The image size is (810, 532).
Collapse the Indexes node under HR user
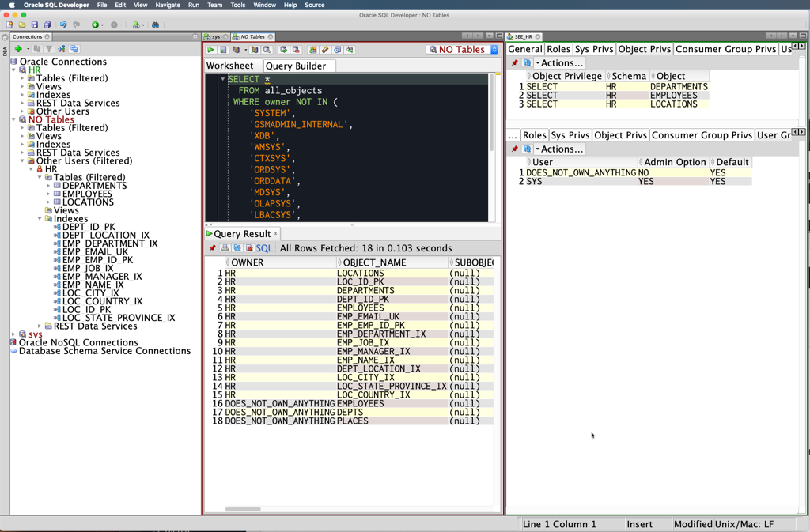[40, 219]
